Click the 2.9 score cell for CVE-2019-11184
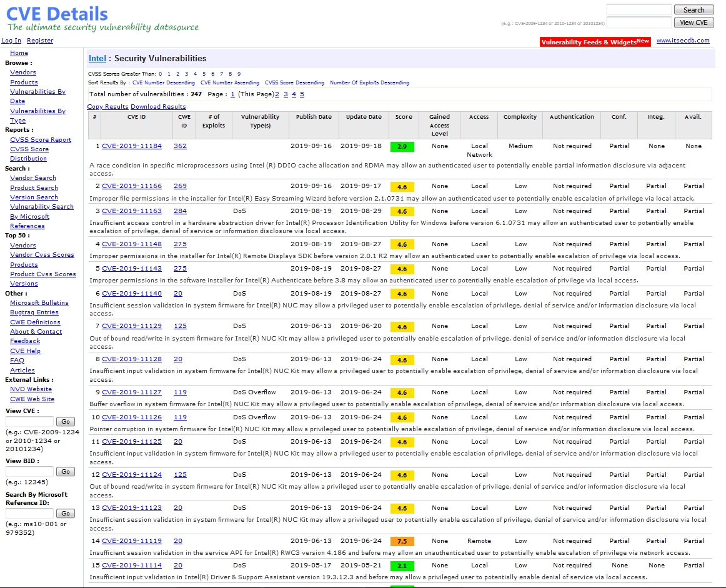 [402, 146]
